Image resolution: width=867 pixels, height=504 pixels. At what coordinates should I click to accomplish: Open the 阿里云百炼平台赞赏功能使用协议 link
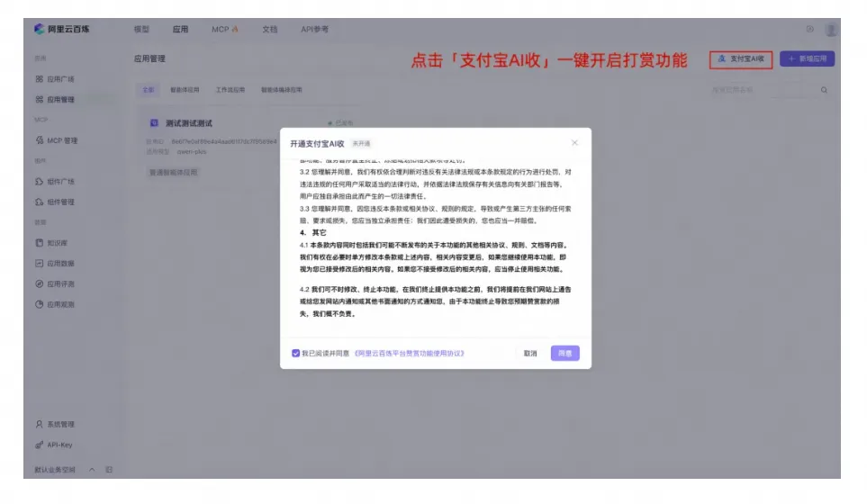click(x=409, y=353)
